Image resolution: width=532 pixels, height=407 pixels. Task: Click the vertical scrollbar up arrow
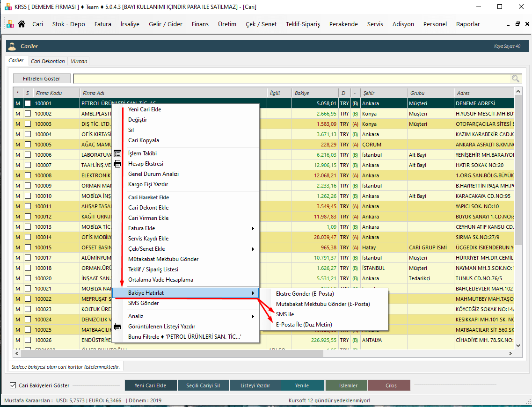518,91
